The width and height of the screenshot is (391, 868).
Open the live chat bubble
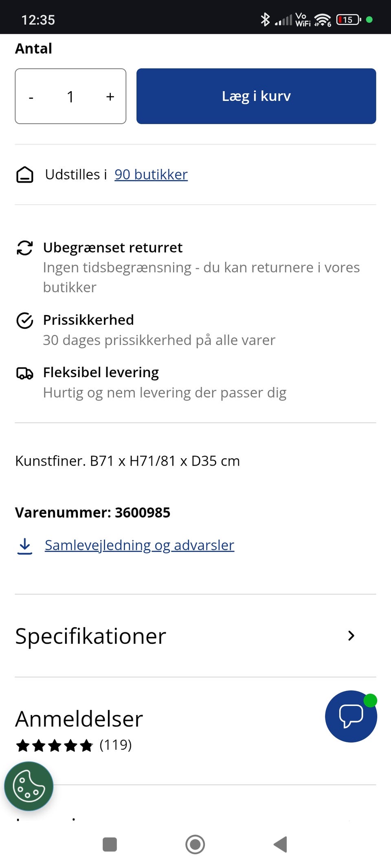pos(351,716)
